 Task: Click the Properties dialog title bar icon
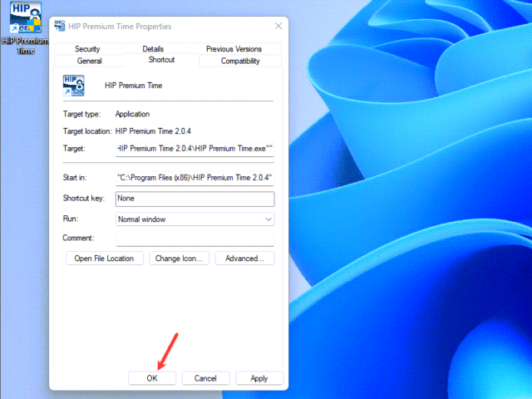(60, 26)
